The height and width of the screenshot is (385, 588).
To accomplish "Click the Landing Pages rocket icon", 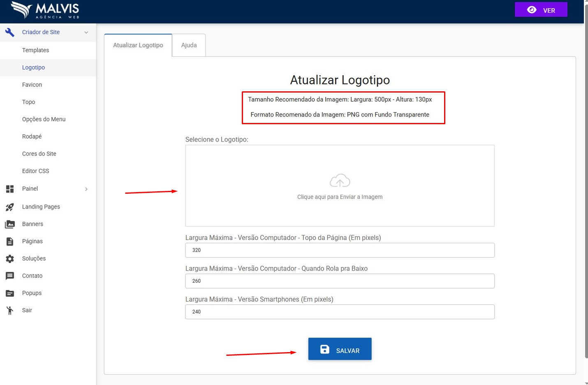I will tap(10, 207).
